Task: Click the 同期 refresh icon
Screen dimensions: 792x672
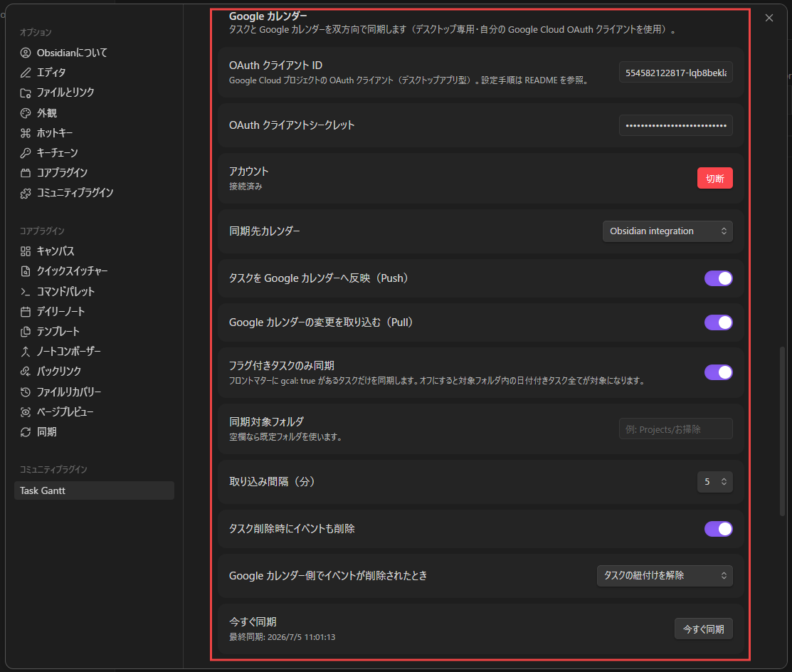Action: point(25,432)
